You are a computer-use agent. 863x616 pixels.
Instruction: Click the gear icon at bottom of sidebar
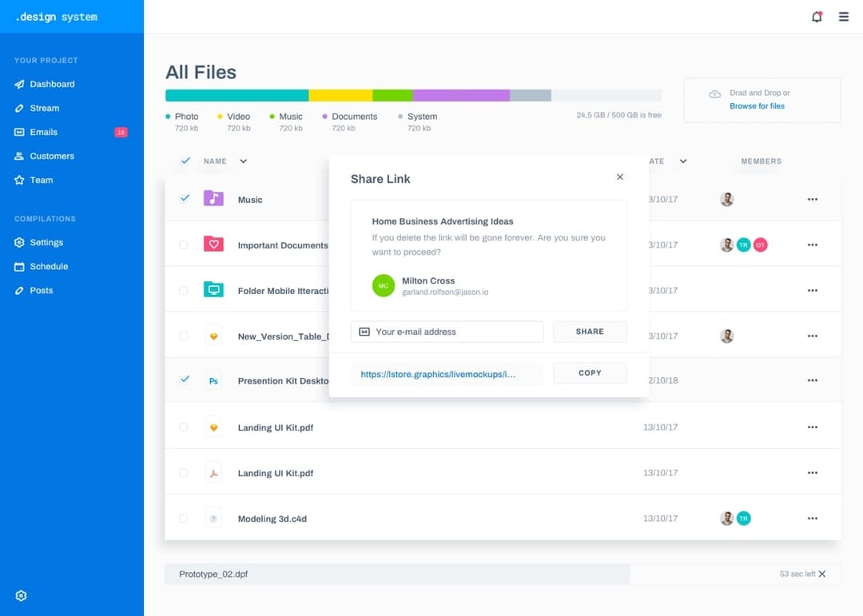(21, 595)
